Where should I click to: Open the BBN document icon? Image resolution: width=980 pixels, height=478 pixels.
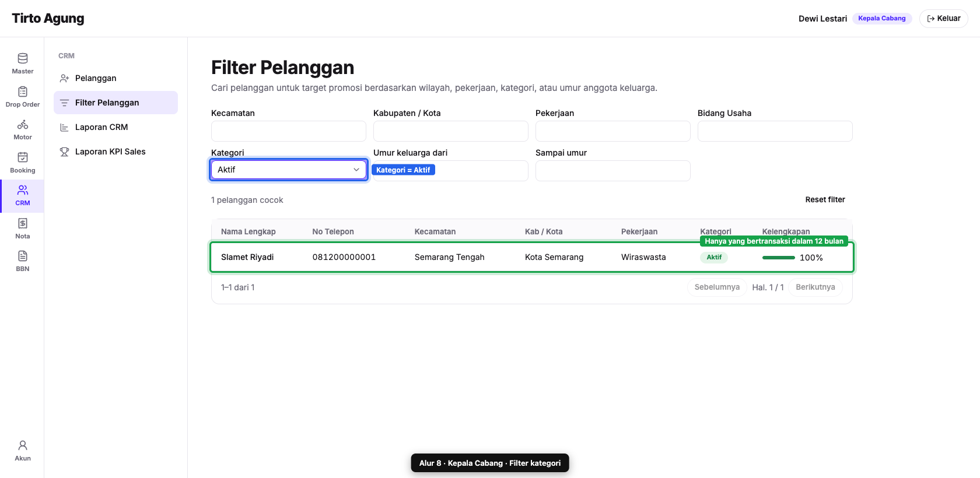pos(23,256)
